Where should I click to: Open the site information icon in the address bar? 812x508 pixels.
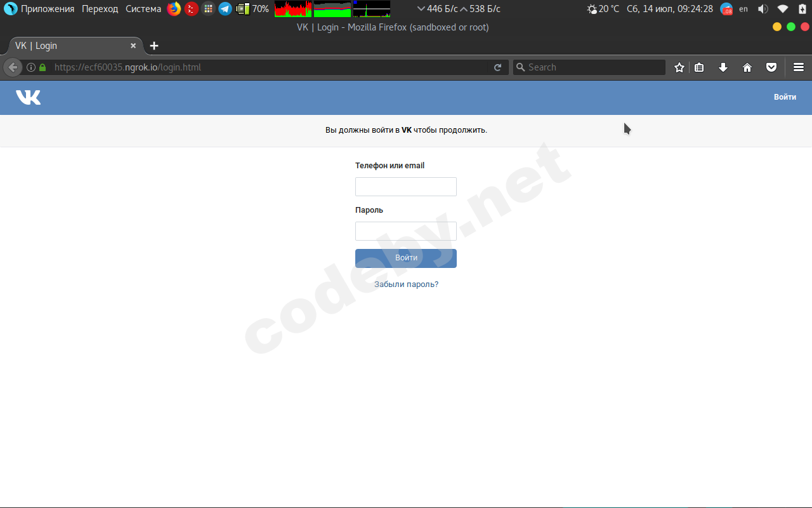point(30,67)
